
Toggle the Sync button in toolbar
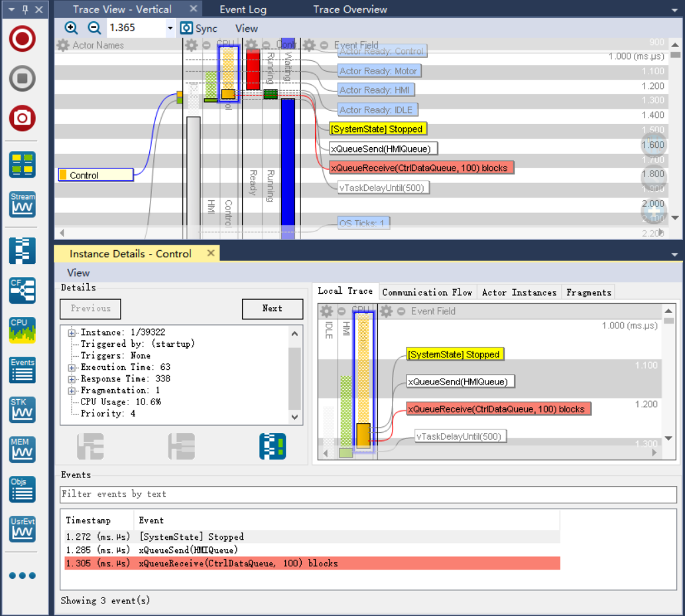199,29
